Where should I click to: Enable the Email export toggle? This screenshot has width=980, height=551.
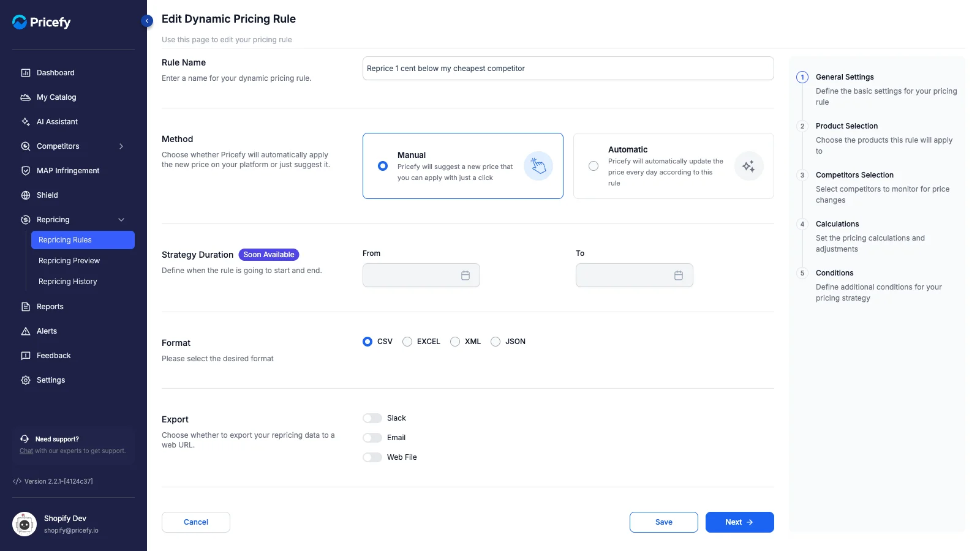point(372,438)
